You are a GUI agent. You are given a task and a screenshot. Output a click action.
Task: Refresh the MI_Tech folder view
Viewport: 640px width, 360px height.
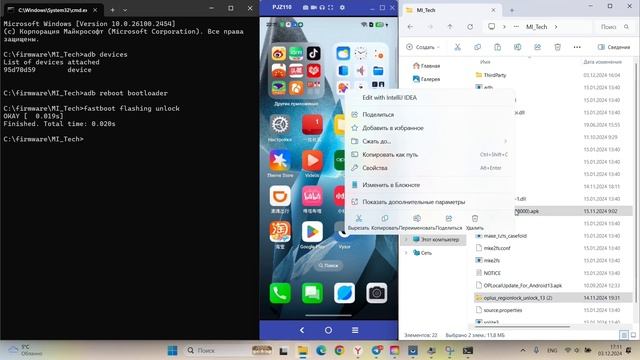[x=470, y=27]
